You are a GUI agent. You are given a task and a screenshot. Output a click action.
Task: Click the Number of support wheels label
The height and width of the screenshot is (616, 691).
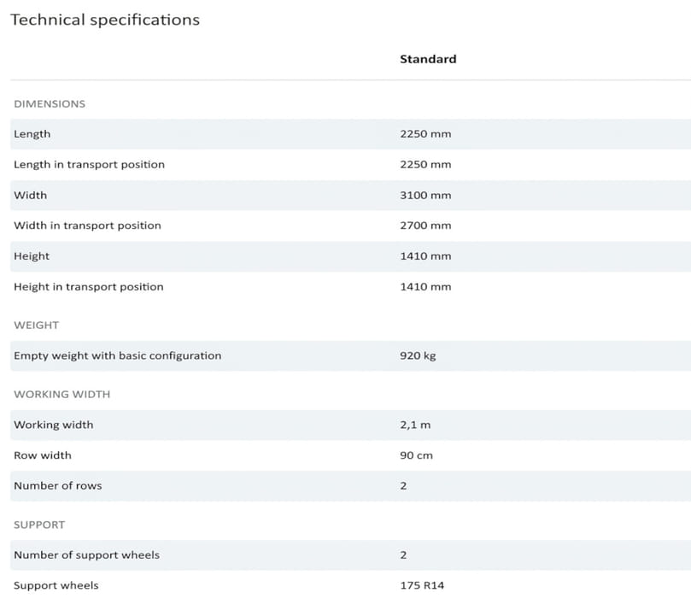[86, 555]
